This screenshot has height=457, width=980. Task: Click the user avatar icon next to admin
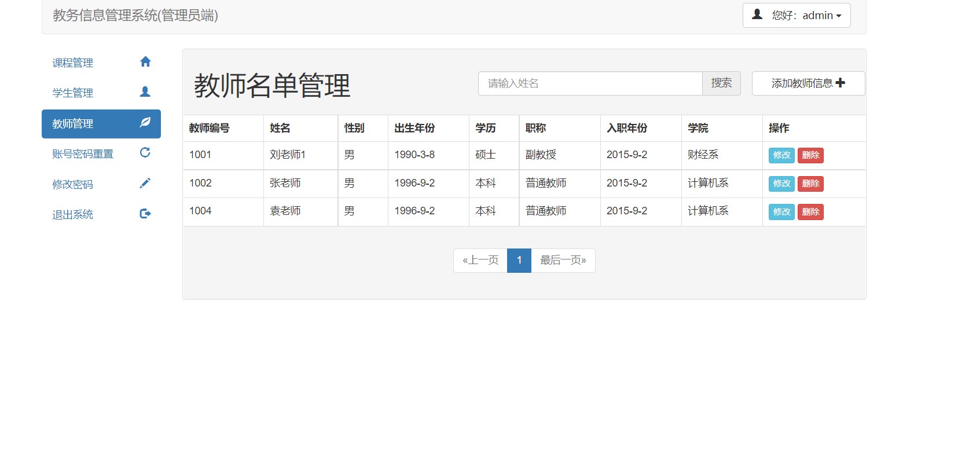(757, 14)
